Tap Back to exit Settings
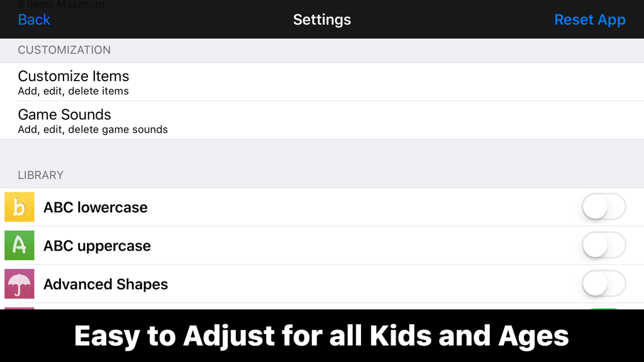 coord(33,19)
